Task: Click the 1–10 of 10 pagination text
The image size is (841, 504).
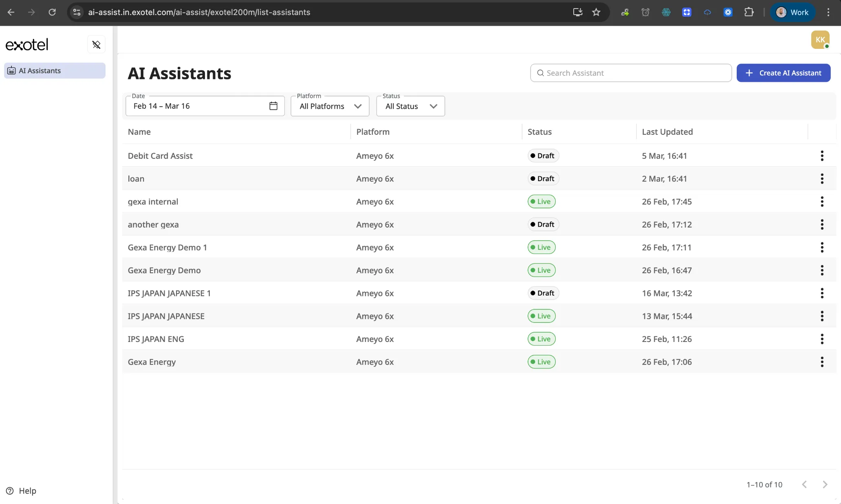Action: tap(764, 484)
